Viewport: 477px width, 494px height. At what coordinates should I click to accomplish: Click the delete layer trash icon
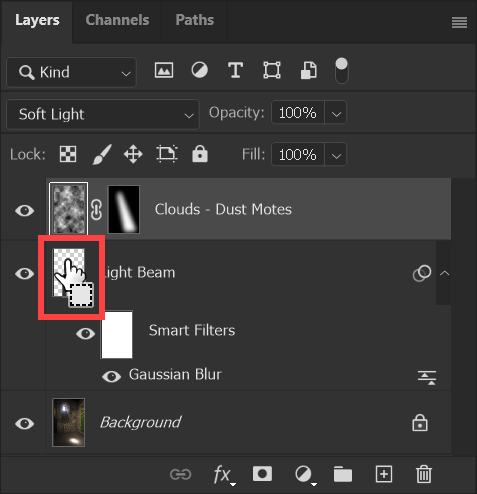pos(424,474)
